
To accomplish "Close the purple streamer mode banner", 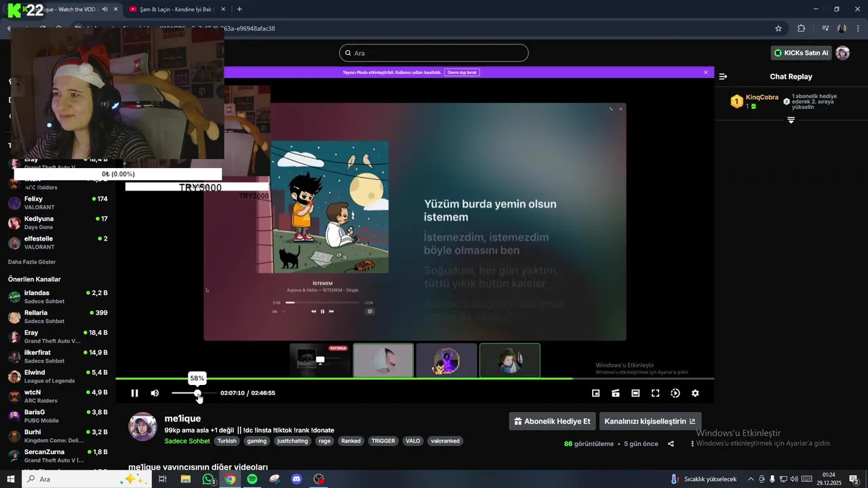I will pyautogui.click(x=706, y=72).
